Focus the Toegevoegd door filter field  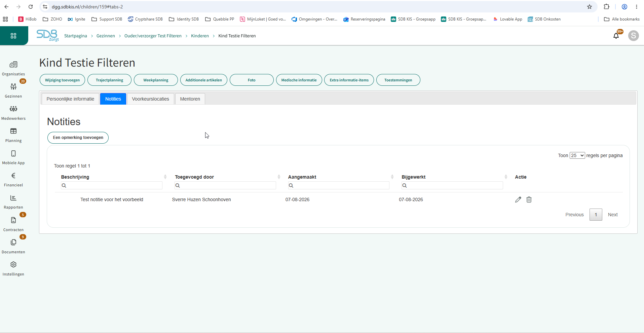pos(225,185)
